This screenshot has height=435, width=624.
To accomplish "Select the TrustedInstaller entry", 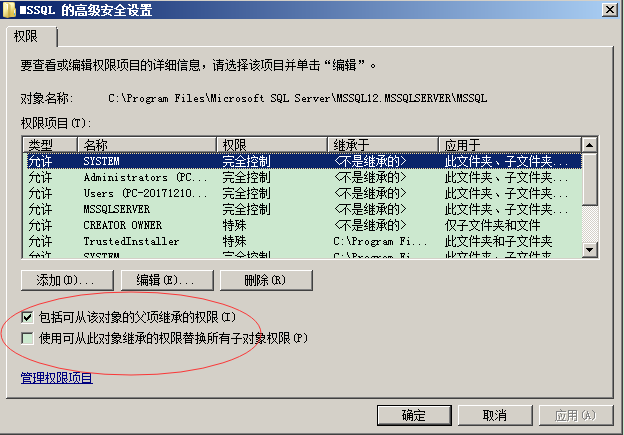I will pos(302,241).
